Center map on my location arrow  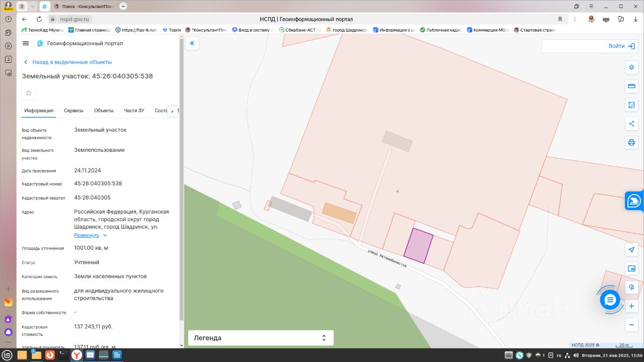tap(631, 250)
